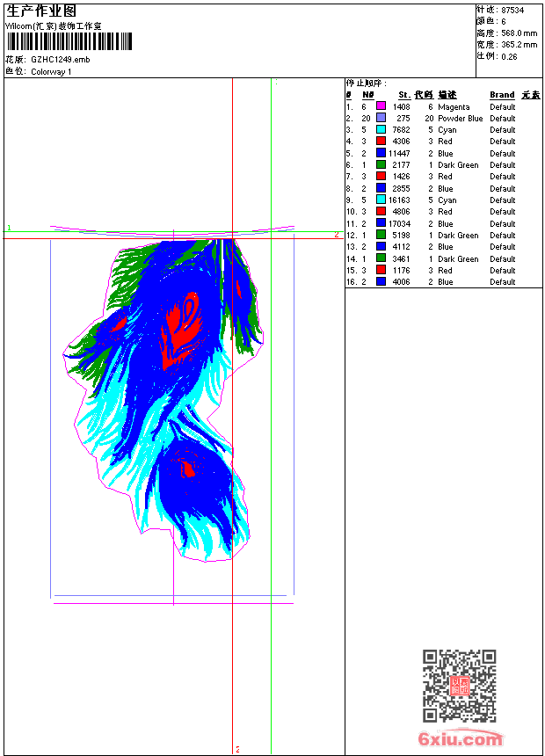The width and height of the screenshot is (545, 756).
Task: Click the GZHC1249.emb file name
Action: point(61,60)
